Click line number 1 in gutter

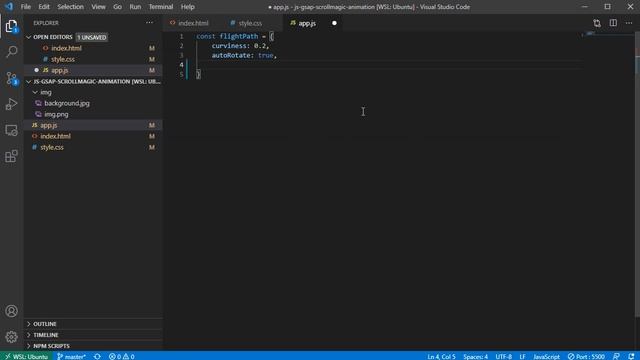point(182,36)
